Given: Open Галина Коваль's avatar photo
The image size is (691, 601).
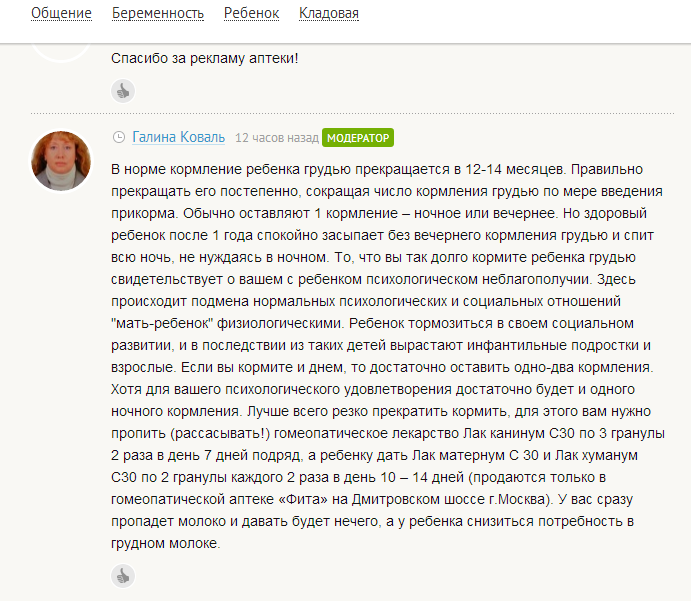Looking at the screenshot, I should click(x=64, y=160).
